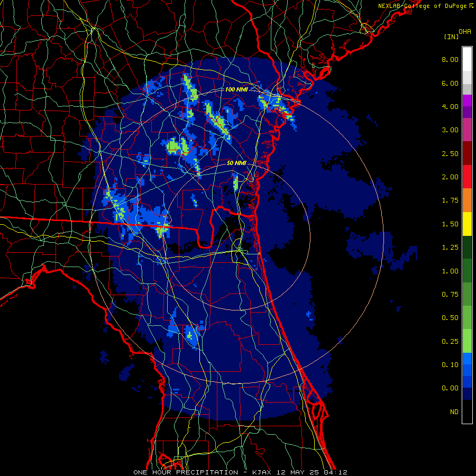476x476 pixels.
Task: Click the '6.00' scale label
Action: pos(450,83)
